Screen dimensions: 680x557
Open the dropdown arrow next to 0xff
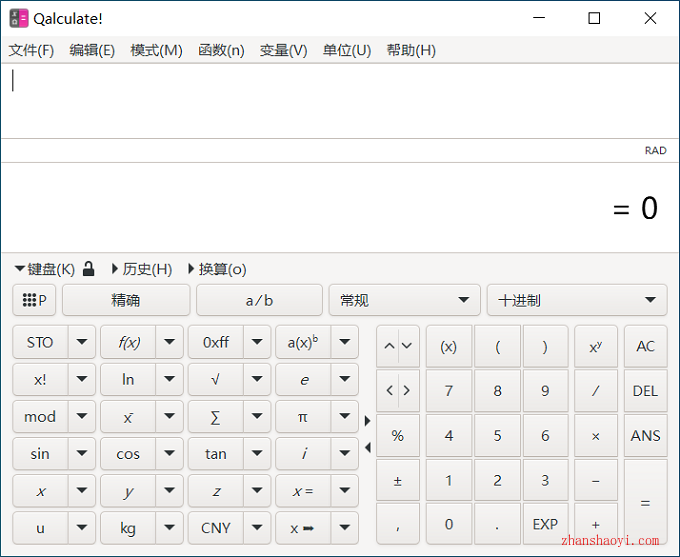(257, 342)
